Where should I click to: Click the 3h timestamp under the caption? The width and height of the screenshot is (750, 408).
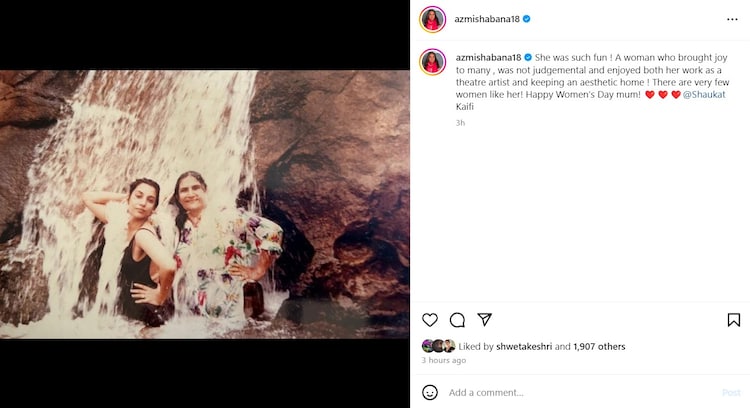[x=460, y=123]
